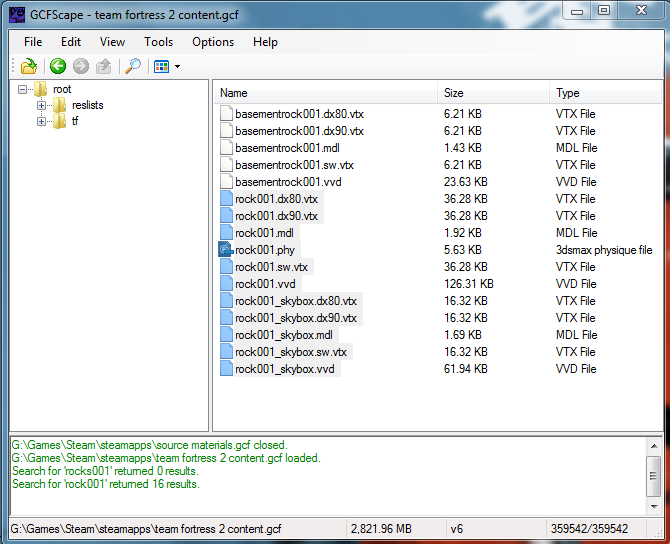
Task: Click the Open package folder icon
Action: coord(29,67)
